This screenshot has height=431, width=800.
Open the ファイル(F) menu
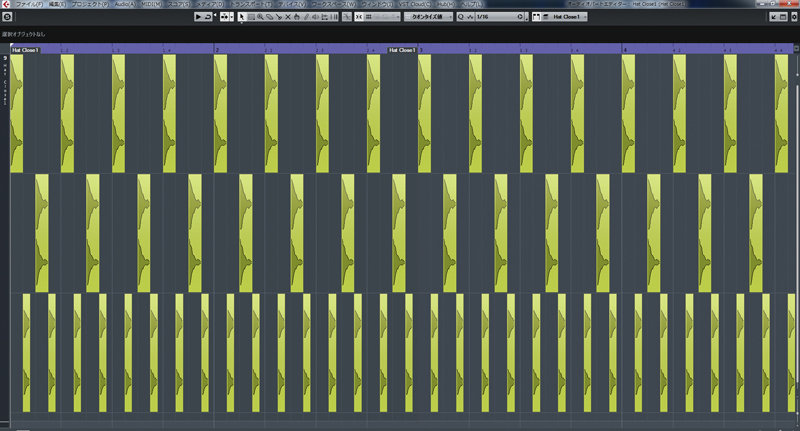click(28, 4)
